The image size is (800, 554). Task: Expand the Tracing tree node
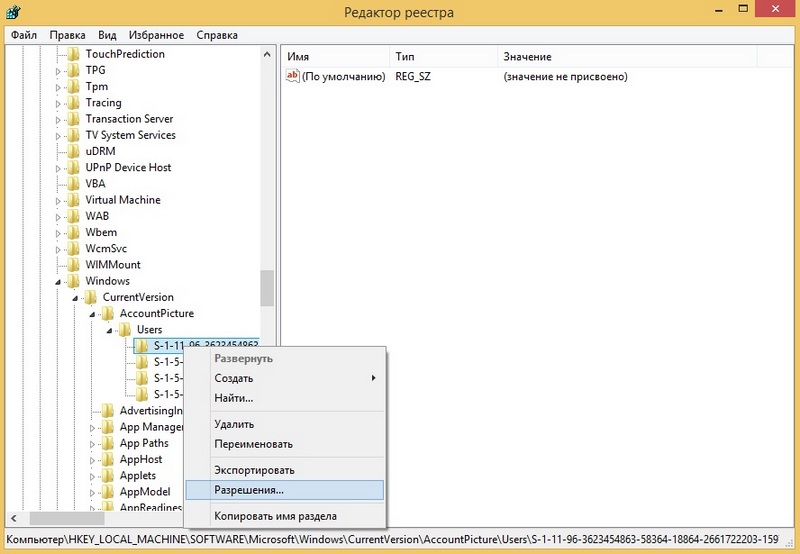(58, 104)
